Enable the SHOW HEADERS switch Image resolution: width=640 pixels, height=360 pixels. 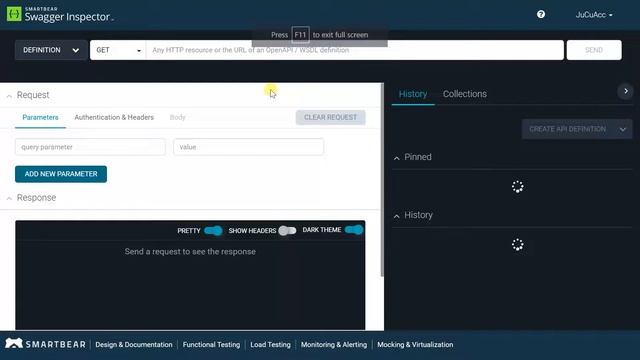pyautogui.click(x=287, y=231)
